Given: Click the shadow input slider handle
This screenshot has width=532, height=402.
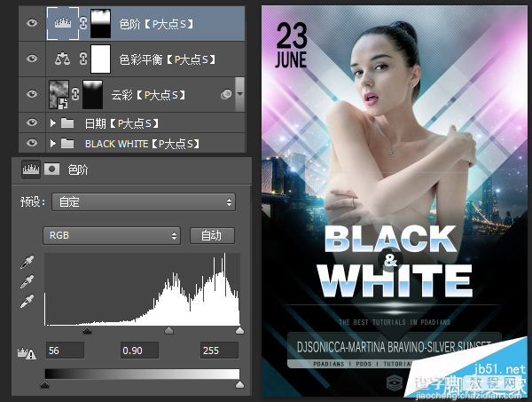Looking at the screenshot, I should click(87, 330).
